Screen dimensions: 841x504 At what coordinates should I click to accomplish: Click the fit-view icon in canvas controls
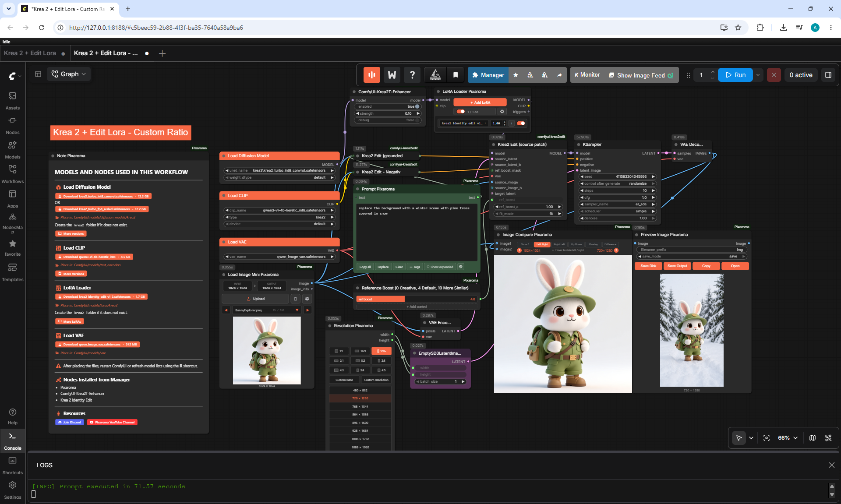(767, 438)
